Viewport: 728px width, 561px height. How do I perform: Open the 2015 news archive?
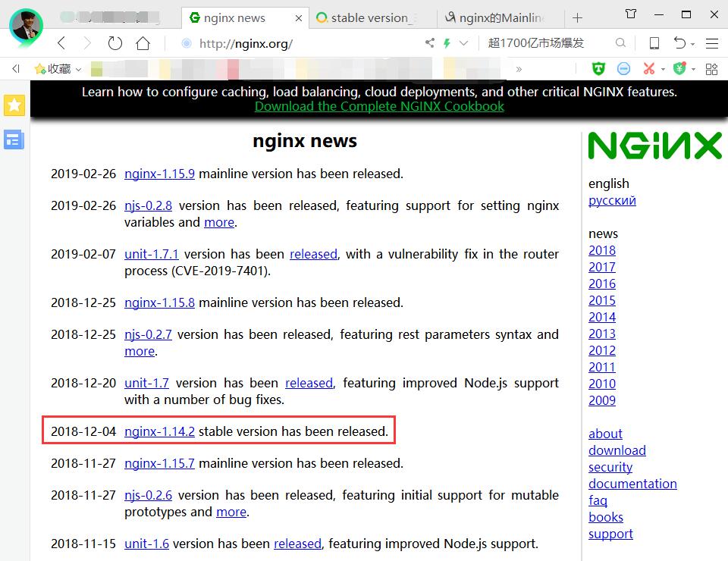tap(601, 301)
